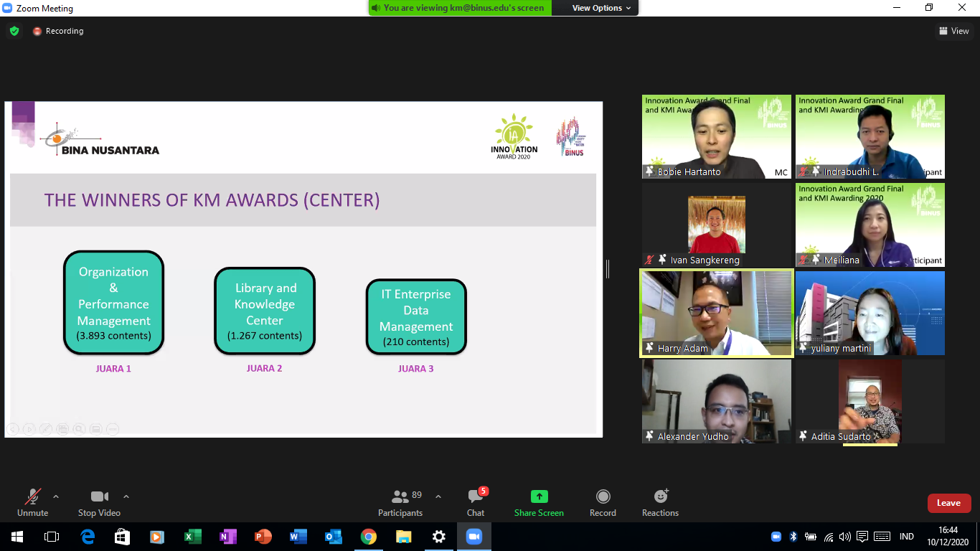Expand video options arrow next to Stop Video
The width and height of the screenshot is (980, 551).
126,496
